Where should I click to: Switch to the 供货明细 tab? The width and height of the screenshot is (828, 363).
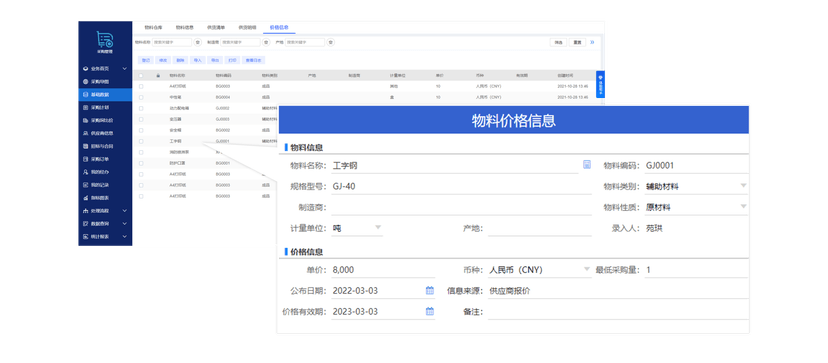pos(247,27)
